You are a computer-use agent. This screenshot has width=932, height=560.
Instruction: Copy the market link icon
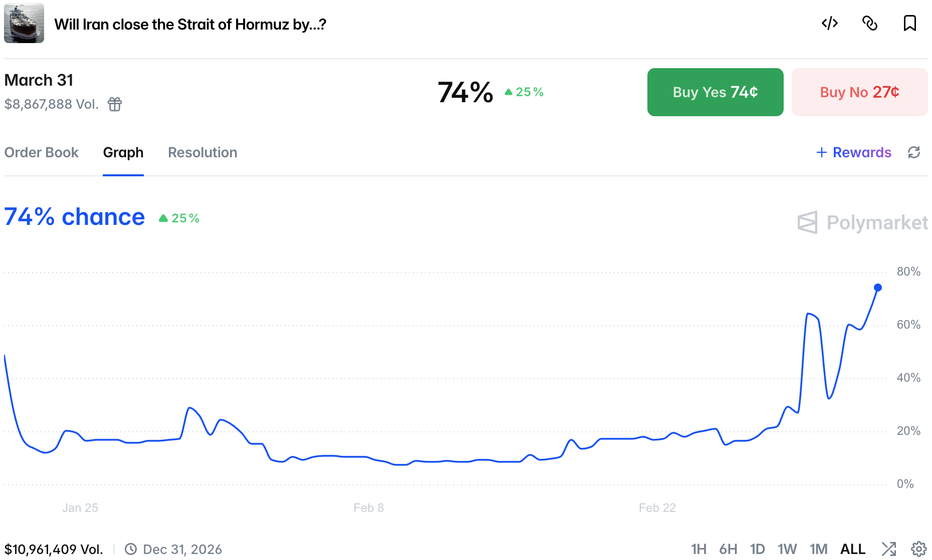tap(870, 23)
